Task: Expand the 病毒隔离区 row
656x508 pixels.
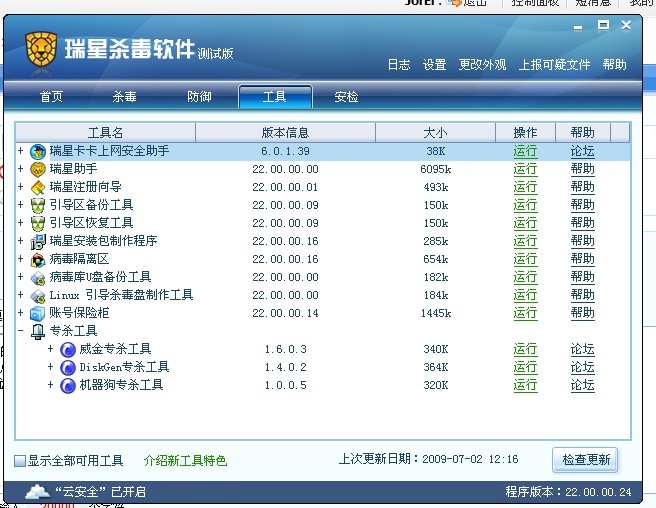Action: 20,258
